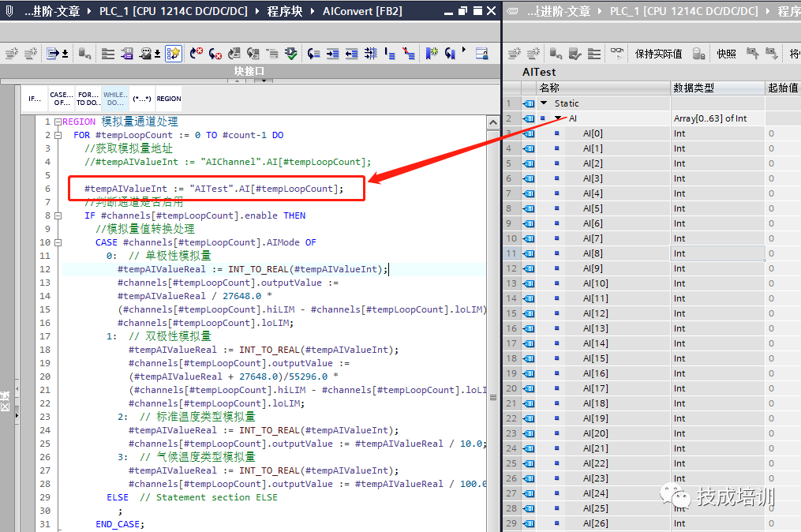Click the snapshot 快照 icon
This screenshot has height=532, width=801.
pyautogui.click(x=726, y=54)
